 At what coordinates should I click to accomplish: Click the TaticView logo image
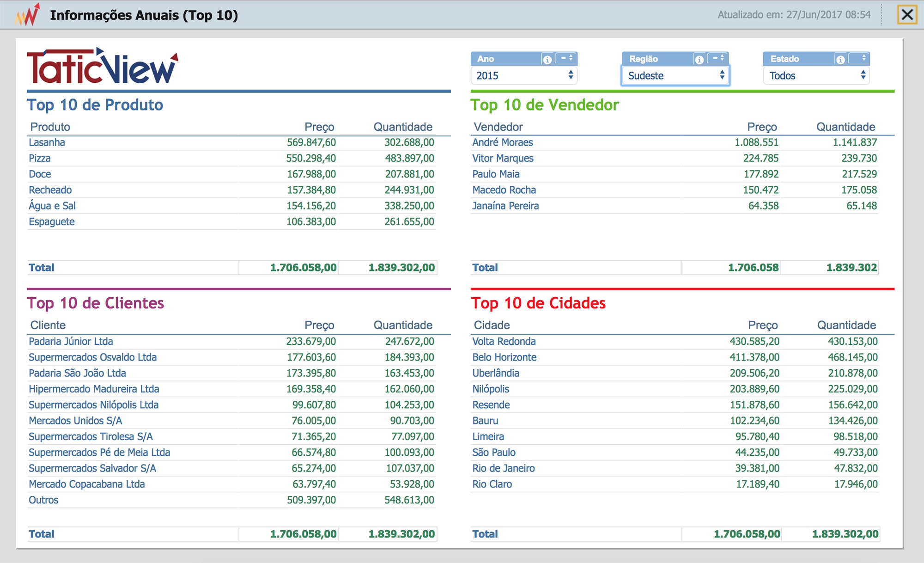(102, 66)
